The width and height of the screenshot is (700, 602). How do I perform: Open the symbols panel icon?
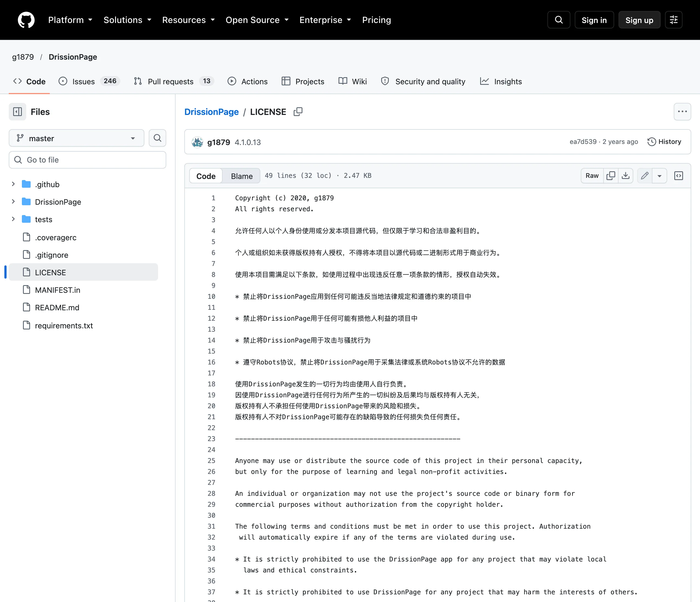pyautogui.click(x=678, y=176)
